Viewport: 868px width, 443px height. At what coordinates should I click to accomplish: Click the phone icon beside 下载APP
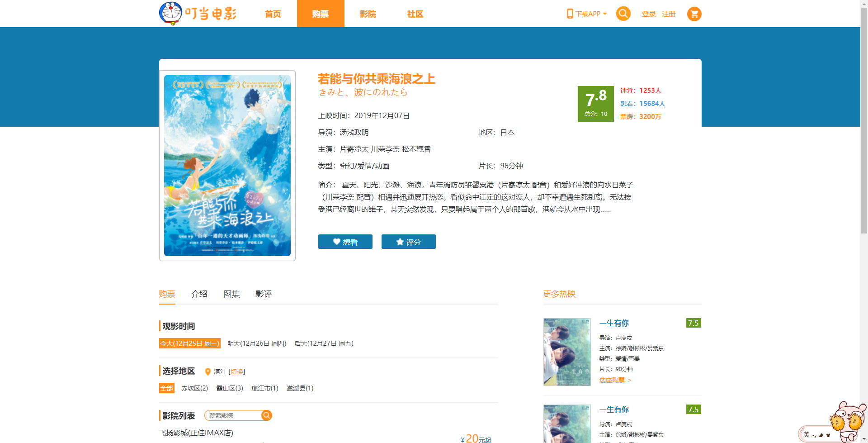[x=570, y=14]
